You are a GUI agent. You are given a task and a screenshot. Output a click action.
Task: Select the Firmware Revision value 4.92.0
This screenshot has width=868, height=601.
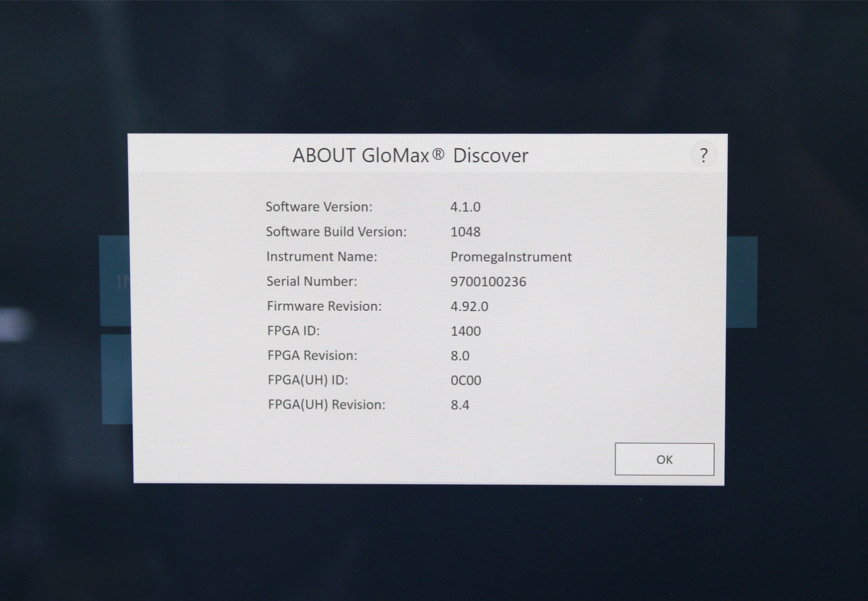[x=469, y=306]
